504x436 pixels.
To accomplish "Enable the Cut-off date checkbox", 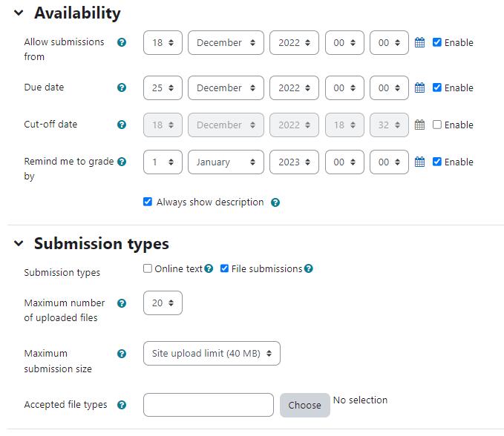I will coord(436,125).
